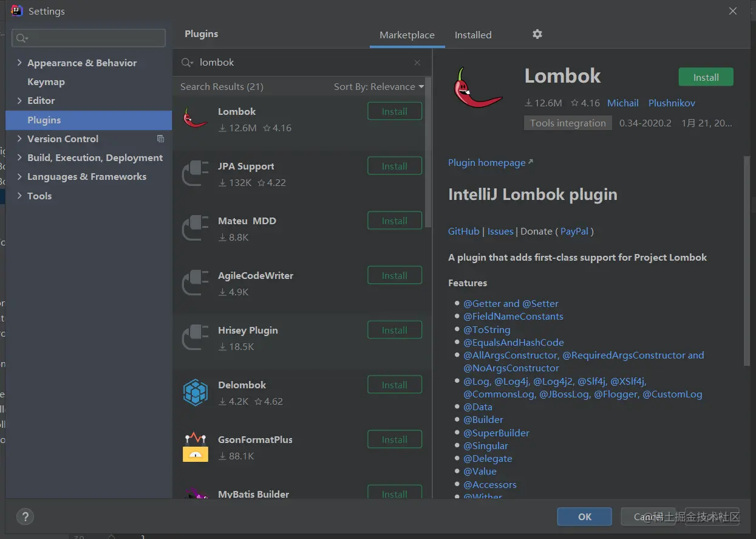Open the @Data feature link
Viewport: 756px width, 539px height.
click(x=478, y=407)
